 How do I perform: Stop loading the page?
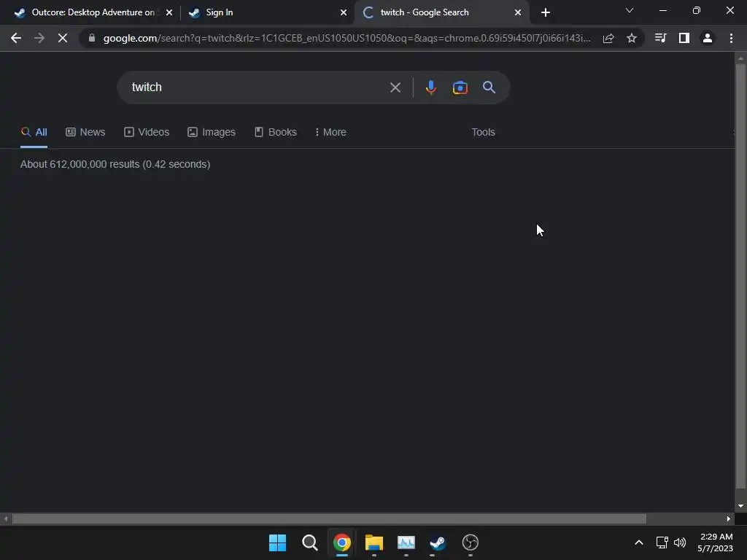coord(63,38)
